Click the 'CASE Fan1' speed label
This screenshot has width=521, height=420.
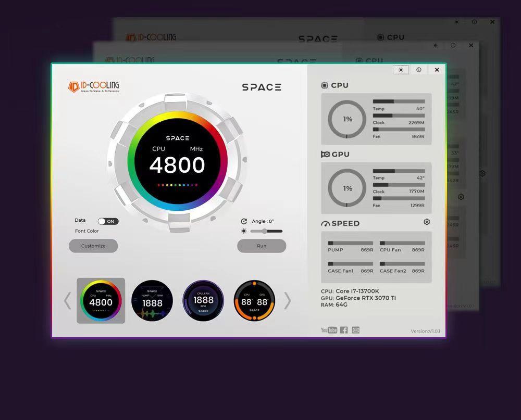(341, 271)
